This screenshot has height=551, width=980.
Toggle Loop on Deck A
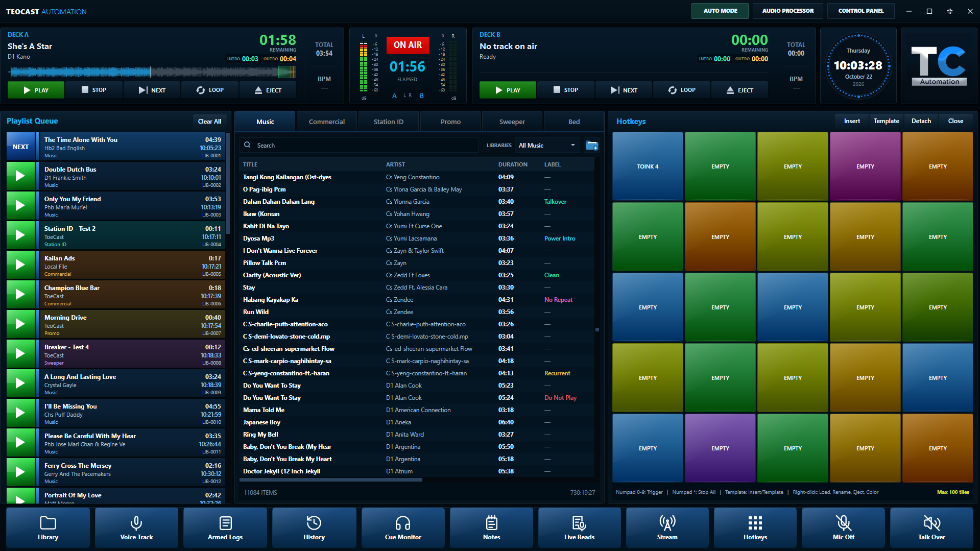coord(210,90)
